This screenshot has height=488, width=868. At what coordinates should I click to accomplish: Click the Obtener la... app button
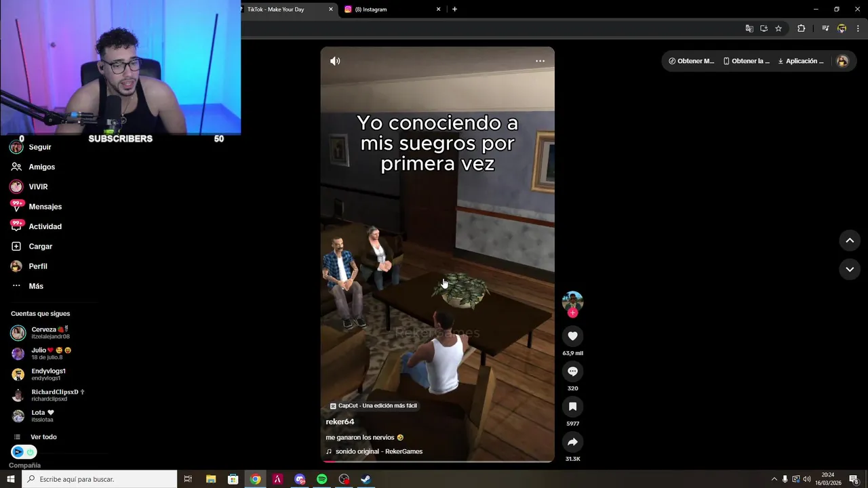pos(746,61)
